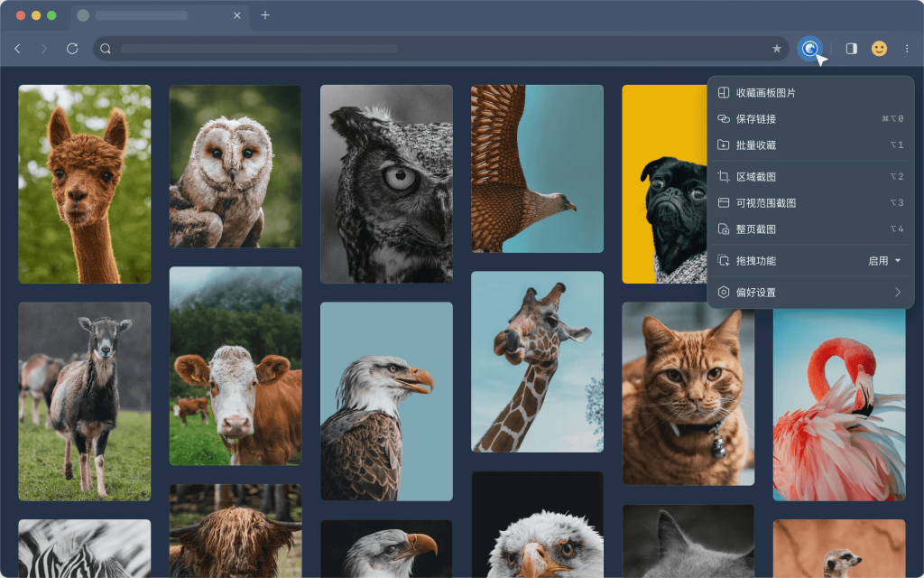Reload the page with refresh icon
The width and height of the screenshot is (924, 578).
(72, 49)
